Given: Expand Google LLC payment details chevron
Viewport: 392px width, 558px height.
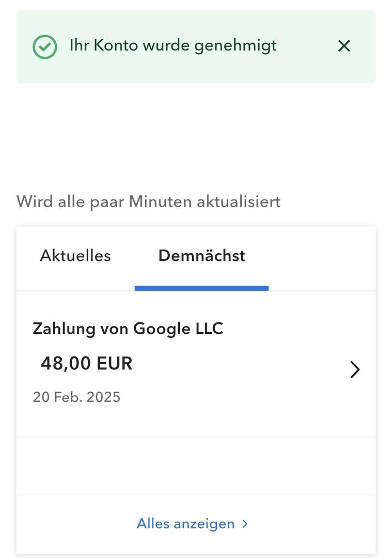Looking at the screenshot, I should [354, 370].
